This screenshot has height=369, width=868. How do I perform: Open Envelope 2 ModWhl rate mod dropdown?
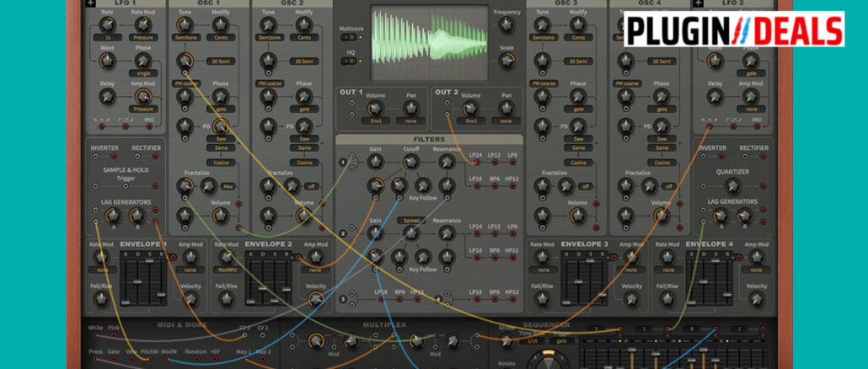click(227, 270)
